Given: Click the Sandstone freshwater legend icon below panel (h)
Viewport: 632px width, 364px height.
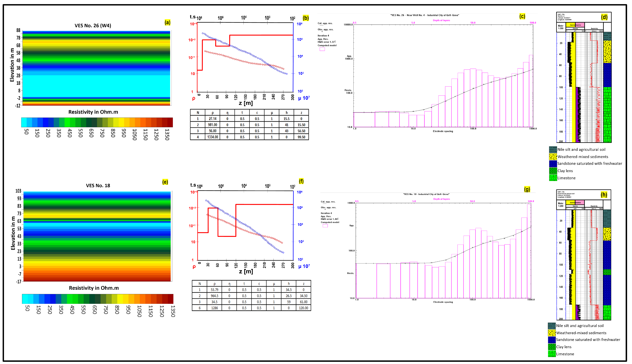Looking at the screenshot, I should click(x=552, y=340).
